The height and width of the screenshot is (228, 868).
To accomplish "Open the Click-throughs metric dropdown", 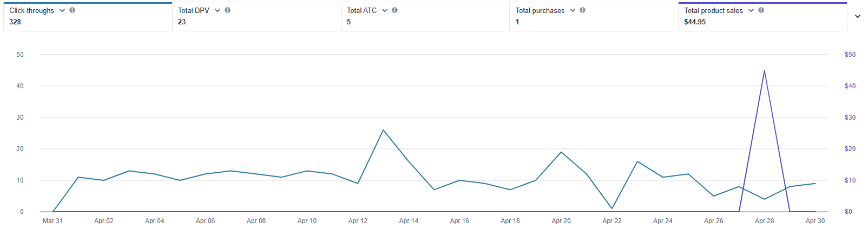I will tap(62, 10).
